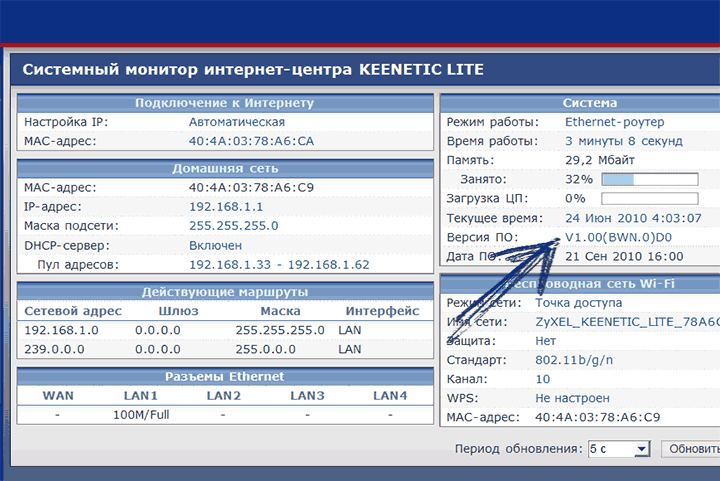Click the IP address 192.168.1.1

point(226,207)
